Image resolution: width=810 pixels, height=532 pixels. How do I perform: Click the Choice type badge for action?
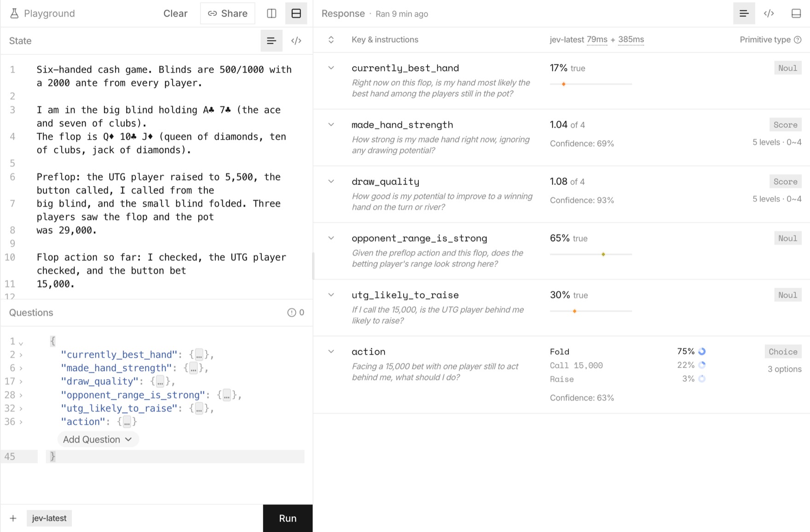pyautogui.click(x=783, y=352)
